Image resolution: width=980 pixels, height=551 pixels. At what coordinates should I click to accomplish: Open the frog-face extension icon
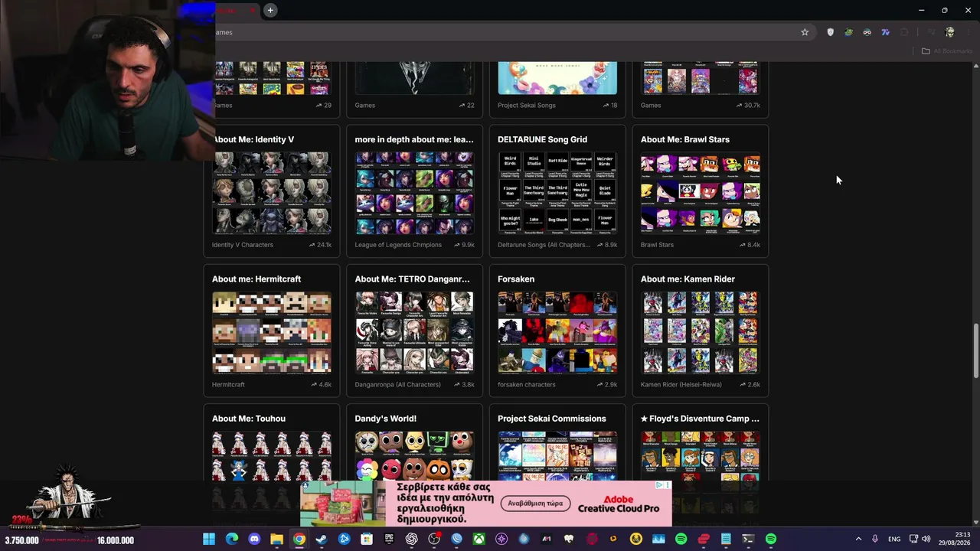pos(848,32)
